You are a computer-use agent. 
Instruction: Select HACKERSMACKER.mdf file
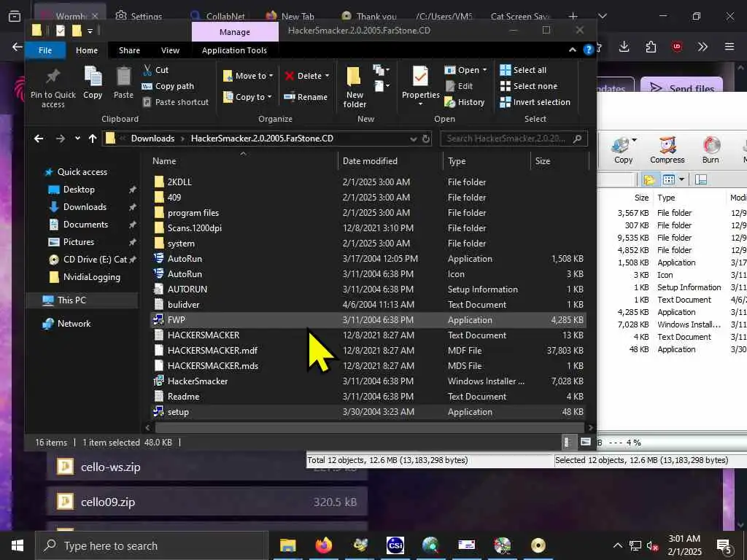(x=368, y=351)
